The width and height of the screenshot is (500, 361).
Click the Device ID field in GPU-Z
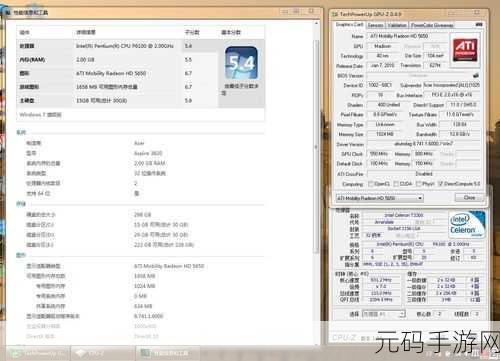(x=380, y=85)
